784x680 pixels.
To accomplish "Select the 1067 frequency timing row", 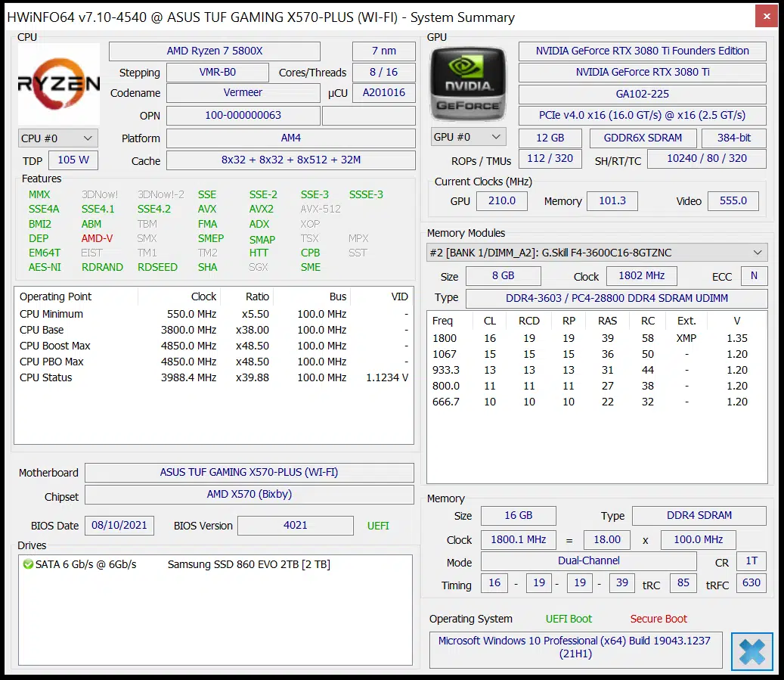I will 597,354.
